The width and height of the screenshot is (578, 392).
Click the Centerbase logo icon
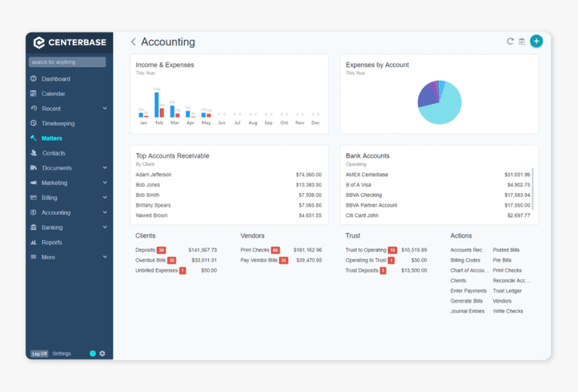(x=39, y=42)
